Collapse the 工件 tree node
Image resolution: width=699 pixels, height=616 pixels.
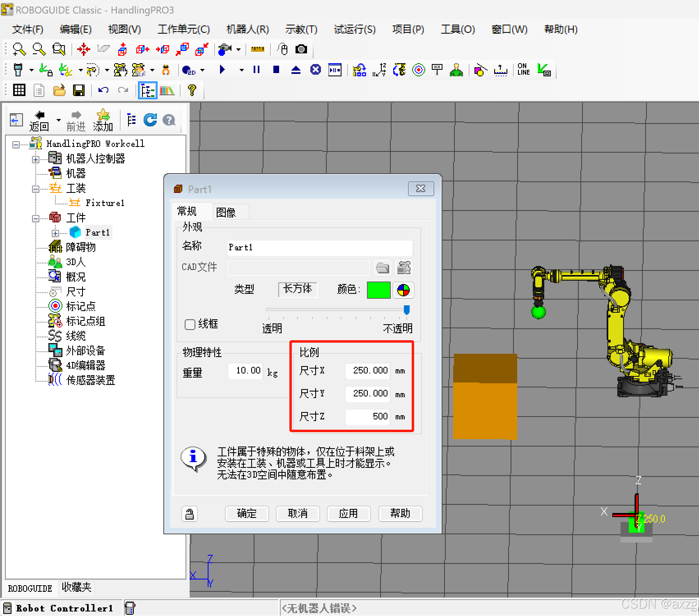point(36,218)
